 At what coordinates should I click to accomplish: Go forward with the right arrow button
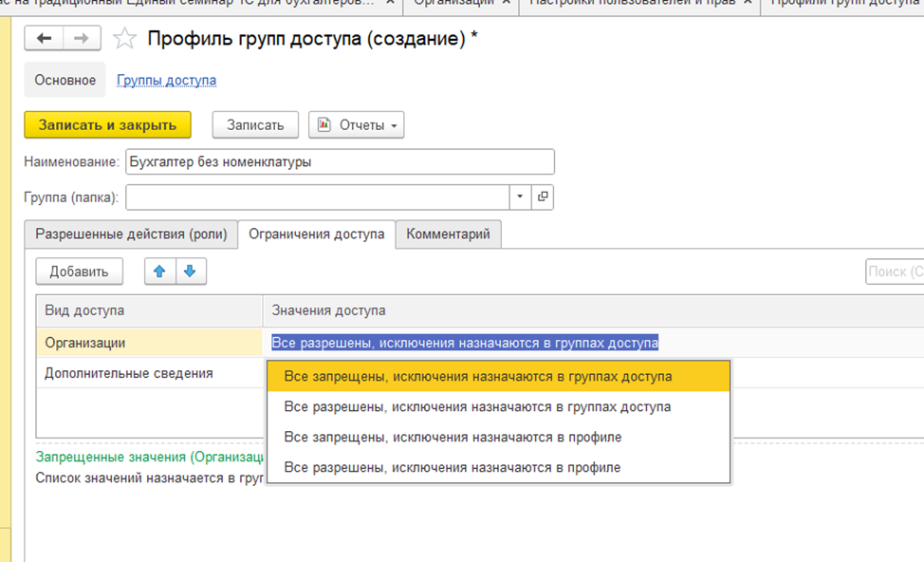82,38
